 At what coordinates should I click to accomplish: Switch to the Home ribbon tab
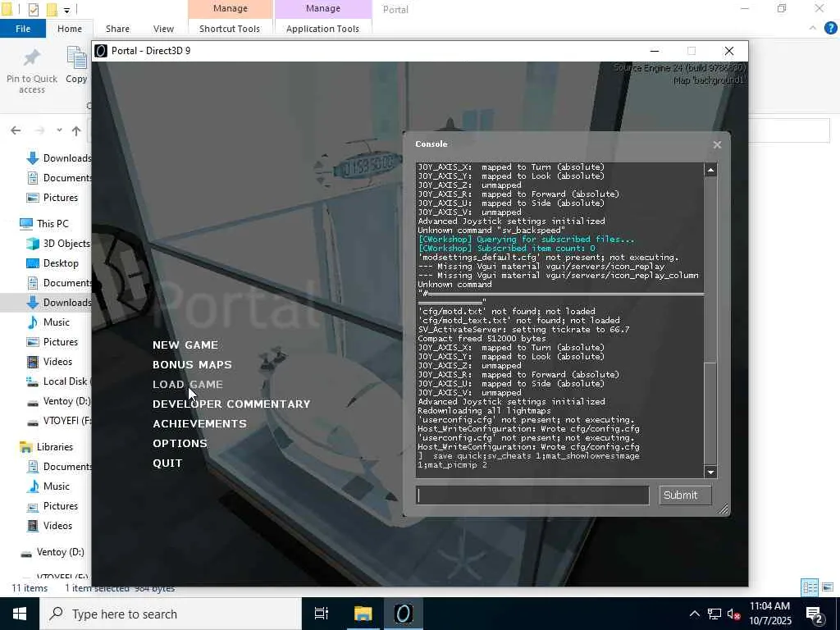(x=70, y=29)
